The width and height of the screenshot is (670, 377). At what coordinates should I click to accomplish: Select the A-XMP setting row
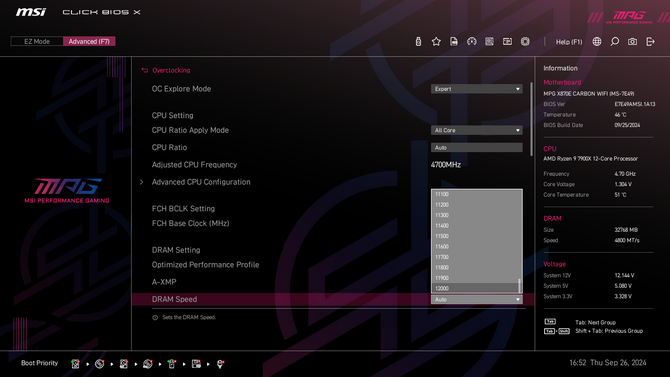164,282
